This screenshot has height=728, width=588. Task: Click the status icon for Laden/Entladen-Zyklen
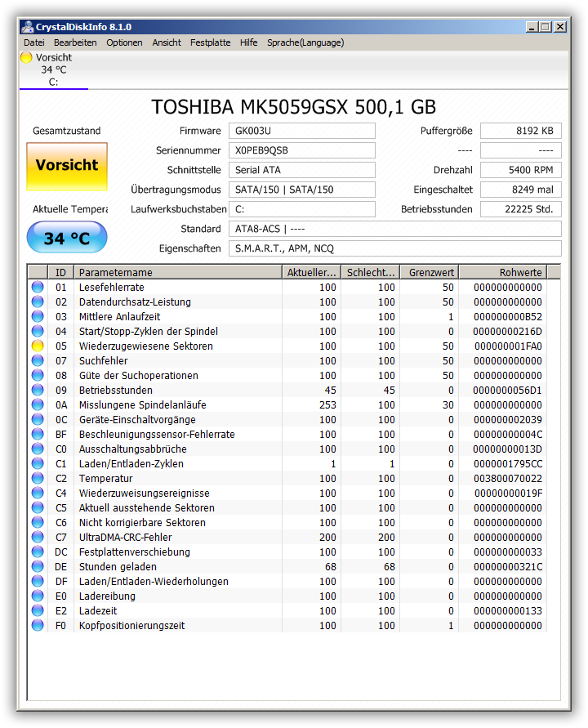(x=38, y=463)
